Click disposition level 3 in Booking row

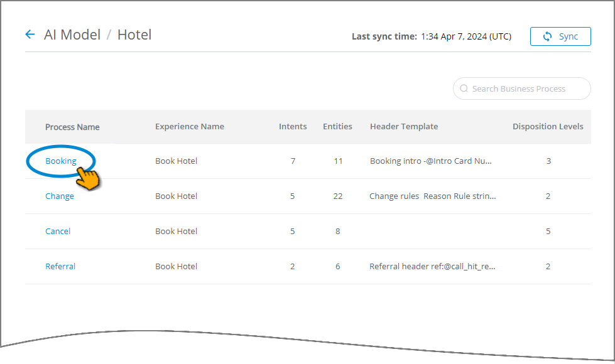[x=548, y=161]
